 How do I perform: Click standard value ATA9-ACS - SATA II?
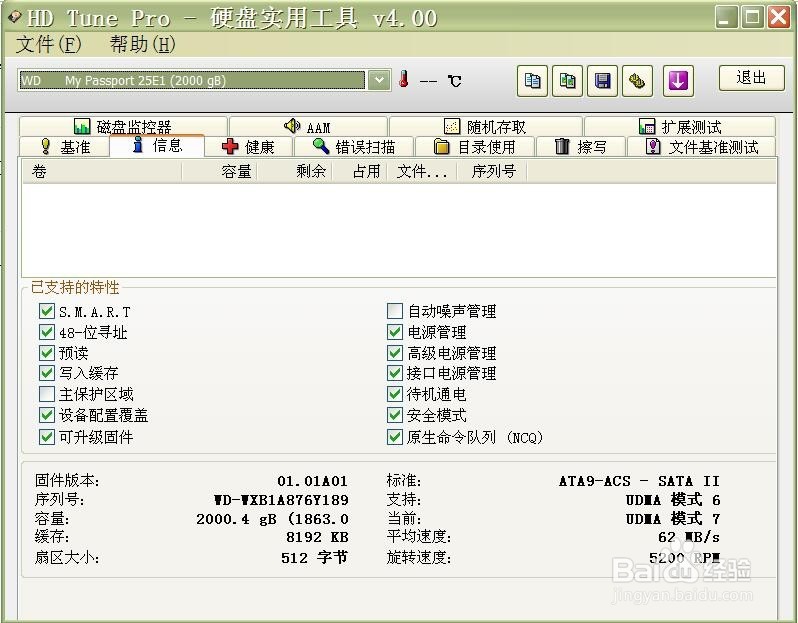[639, 481]
